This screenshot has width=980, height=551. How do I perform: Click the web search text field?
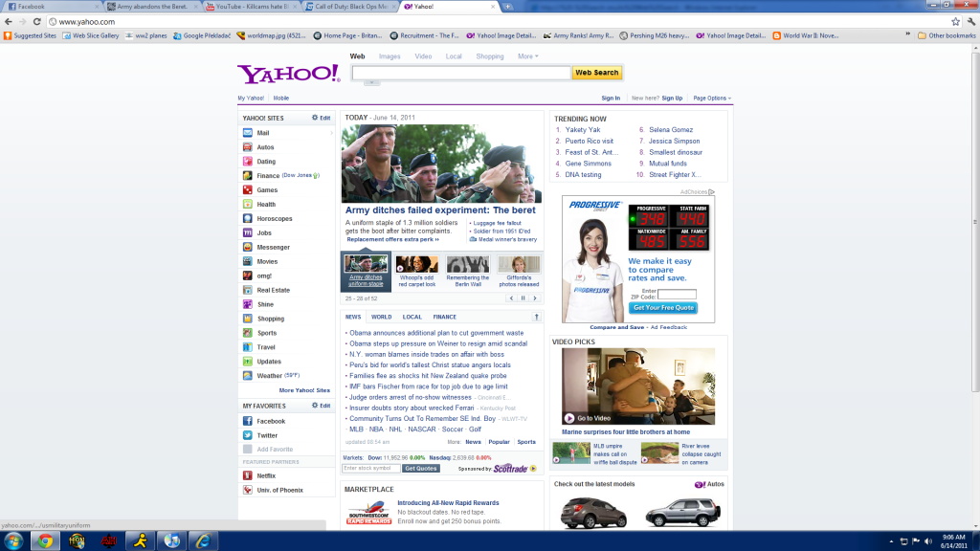pyautogui.click(x=461, y=73)
